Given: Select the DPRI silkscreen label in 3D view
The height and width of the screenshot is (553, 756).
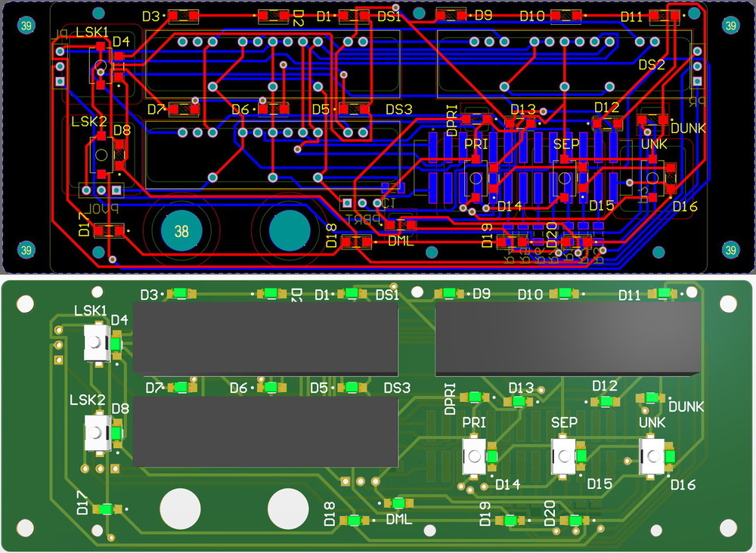Looking at the screenshot, I should point(451,399).
